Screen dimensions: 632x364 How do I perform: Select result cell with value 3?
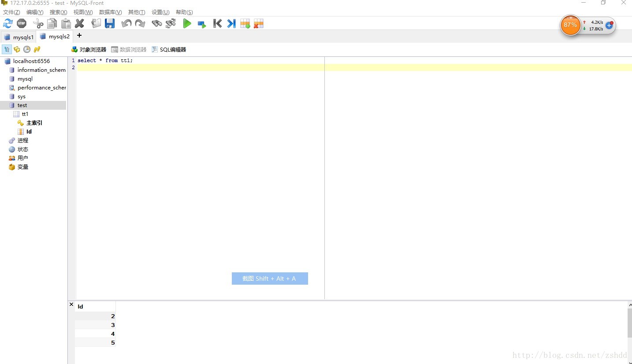pos(95,325)
